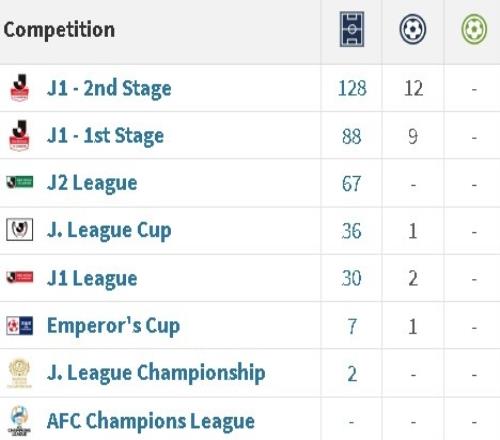Click the appearances pitch icon header

click(x=352, y=29)
